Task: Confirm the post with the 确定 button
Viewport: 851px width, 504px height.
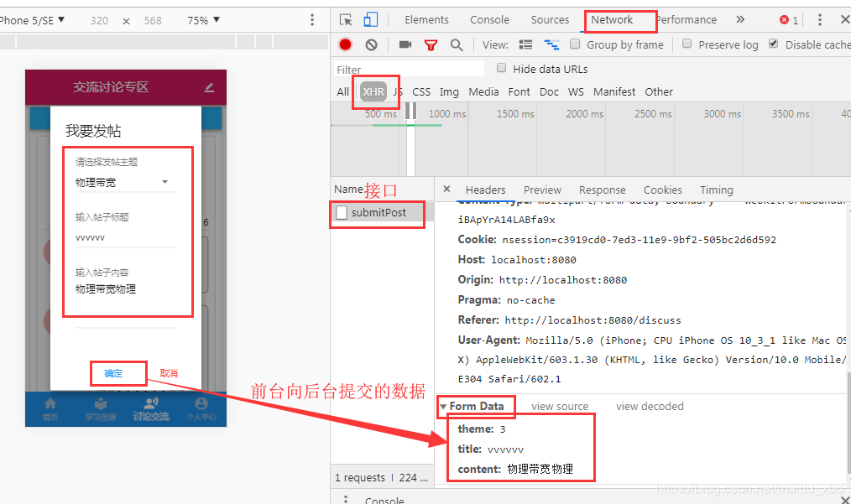Action: [113, 373]
